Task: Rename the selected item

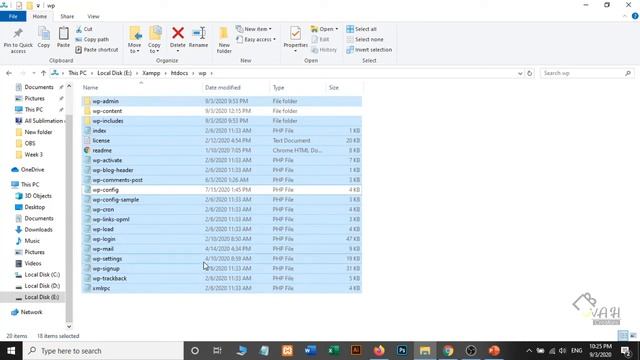Action: click(198, 38)
